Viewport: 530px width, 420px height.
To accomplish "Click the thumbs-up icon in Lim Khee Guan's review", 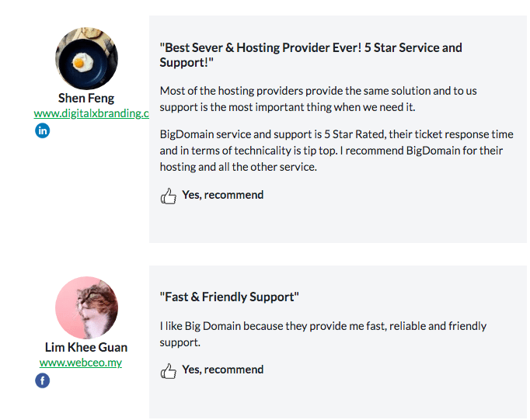I will [x=168, y=371].
